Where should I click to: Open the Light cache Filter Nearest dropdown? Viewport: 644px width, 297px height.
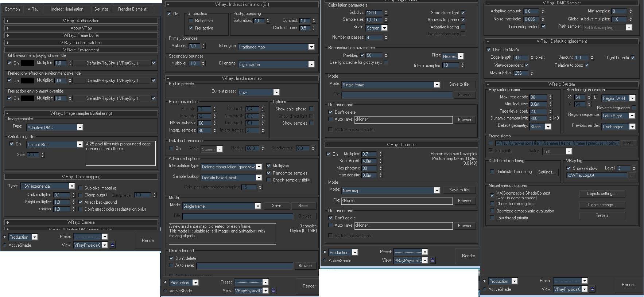coord(453,56)
